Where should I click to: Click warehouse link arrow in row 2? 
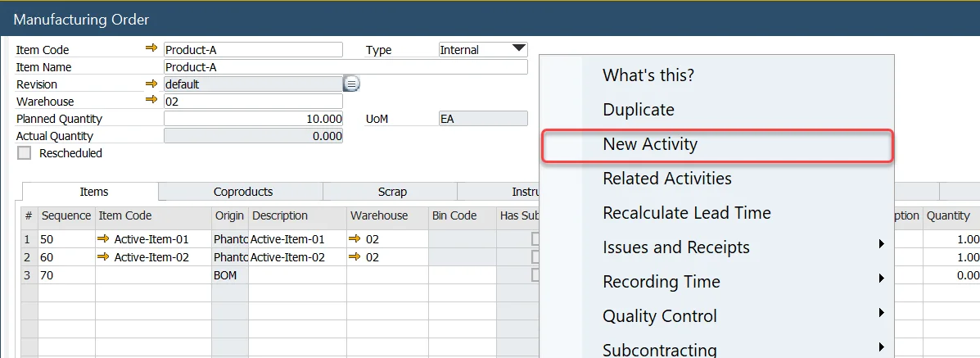(x=355, y=257)
